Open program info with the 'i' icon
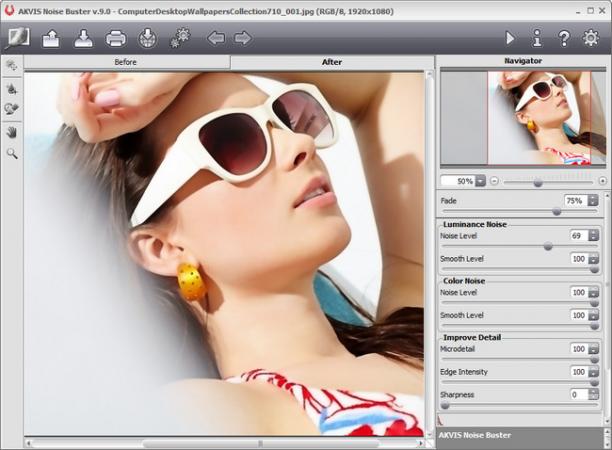The image size is (612, 450). (537, 38)
